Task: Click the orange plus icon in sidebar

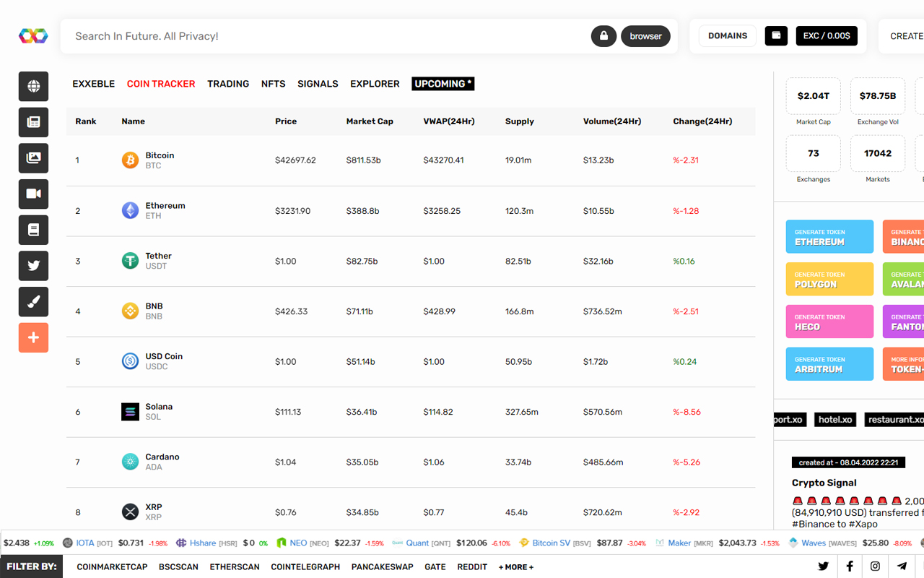Action: (x=33, y=337)
